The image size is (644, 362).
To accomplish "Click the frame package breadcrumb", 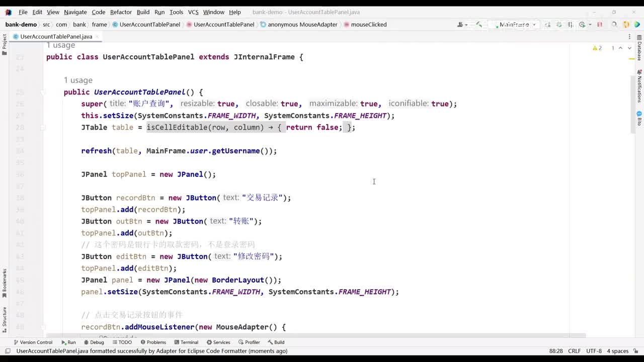I will tap(99, 25).
